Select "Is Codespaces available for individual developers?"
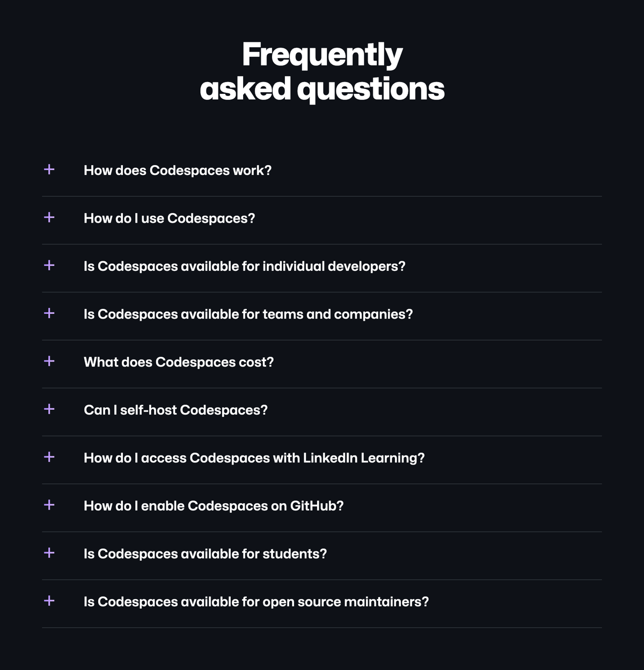 (245, 266)
